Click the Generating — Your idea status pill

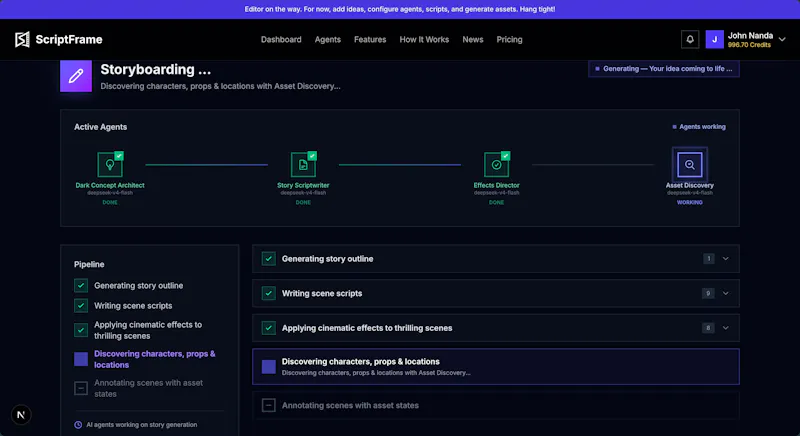(664, 69)
